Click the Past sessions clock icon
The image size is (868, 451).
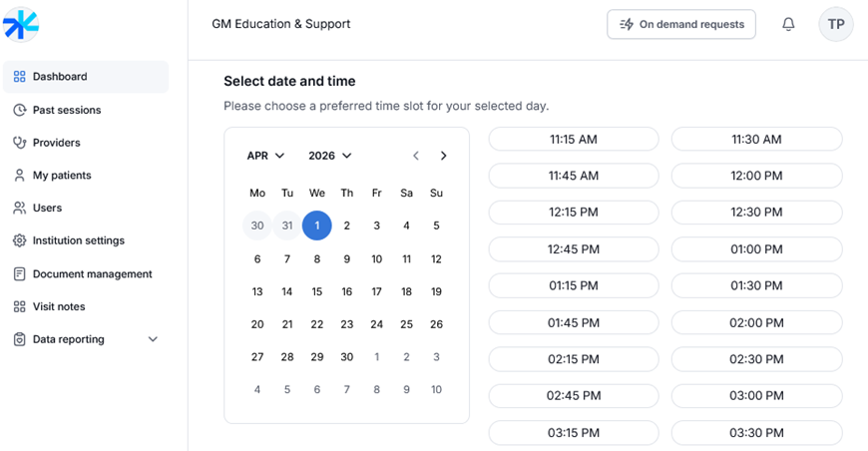(x=19, y=110)
